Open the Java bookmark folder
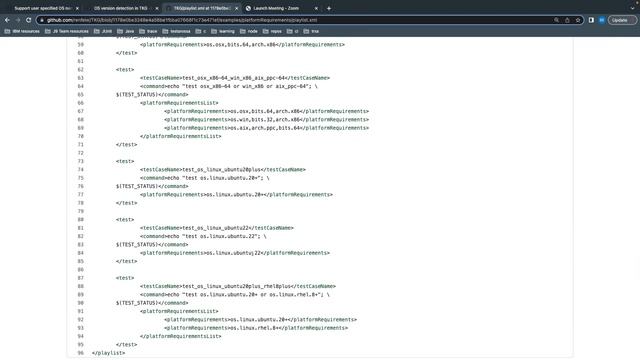 [x=126, y=31]
